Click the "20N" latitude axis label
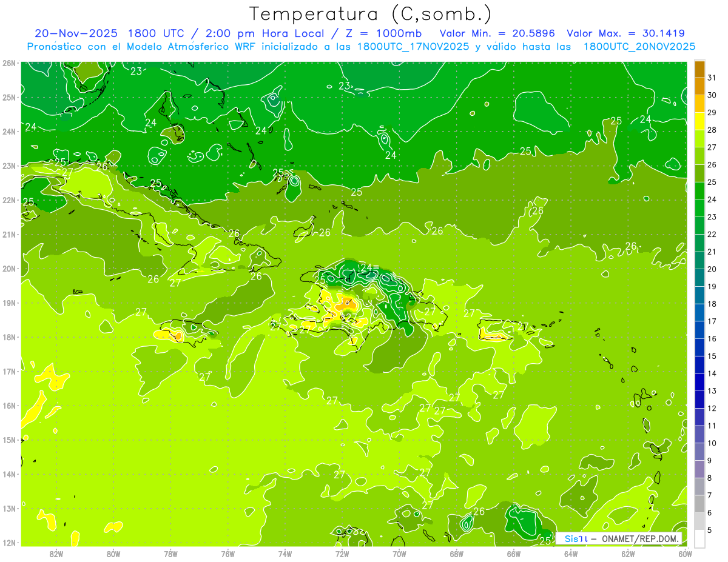Image resolution: width=728 pixels, height=562 pixels. pyautogui.click(x=8, y=269)
